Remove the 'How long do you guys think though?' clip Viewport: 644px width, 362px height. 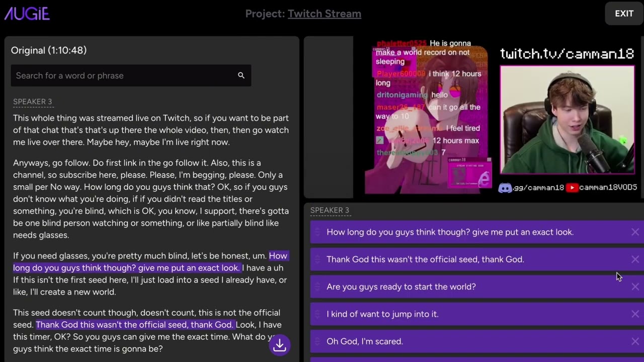[635, 232]
